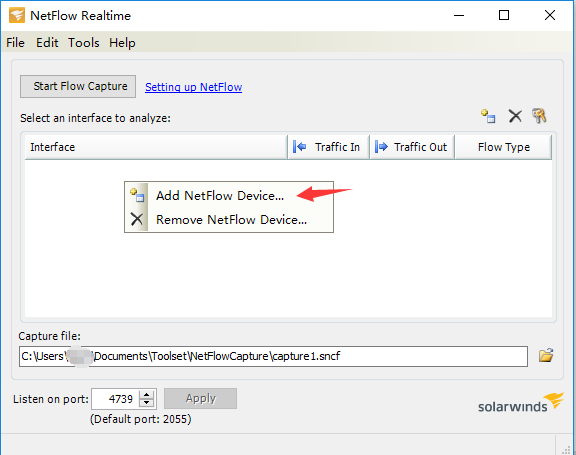This screenshot has height=455, width=576.
Task: Open the credentials keys icon in the toolbar
Action: (x=539, y=116)
